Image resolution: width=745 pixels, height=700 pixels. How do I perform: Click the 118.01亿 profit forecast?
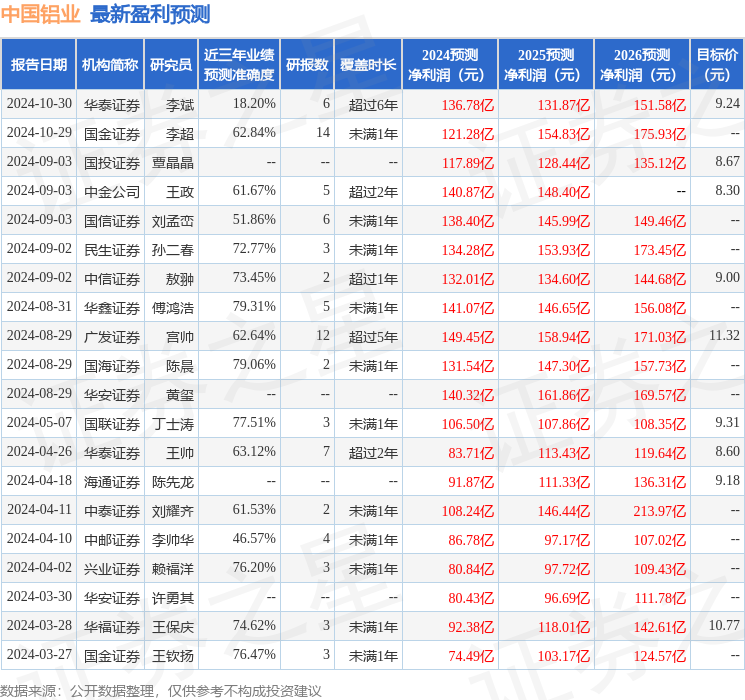tap(564, 627)
